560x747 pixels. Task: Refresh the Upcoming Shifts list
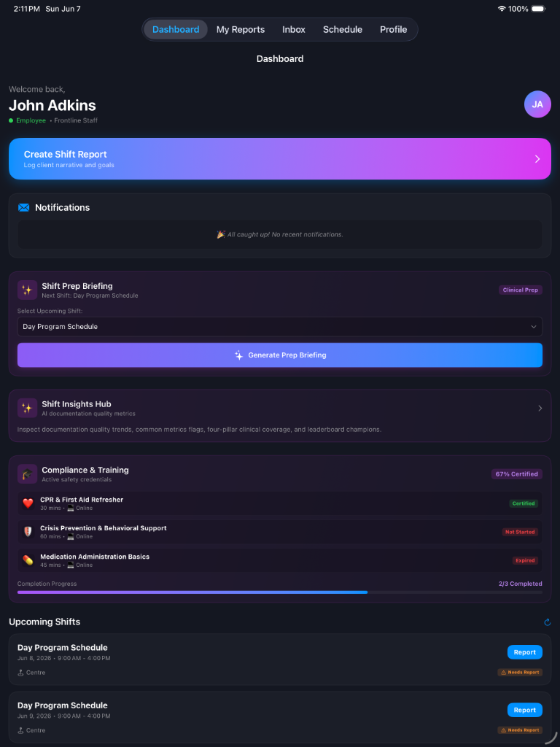click(547, 622)
